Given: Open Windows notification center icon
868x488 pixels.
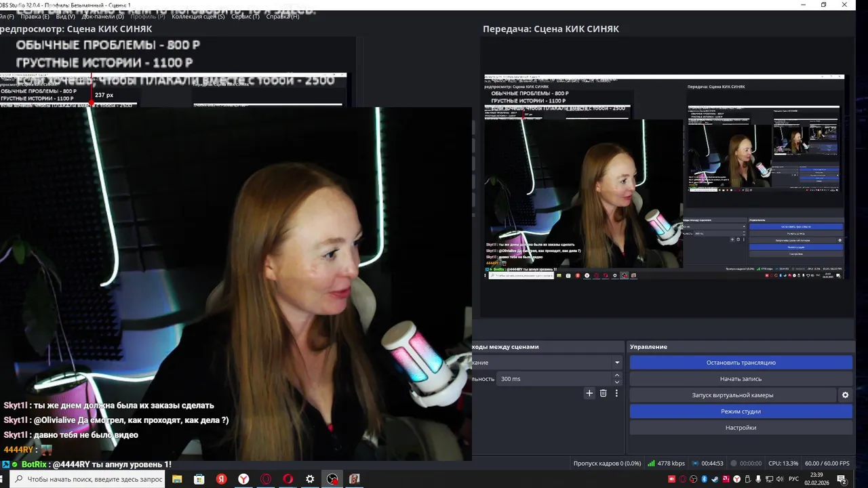Looking at the screenshot, I should tap(843, 479).
